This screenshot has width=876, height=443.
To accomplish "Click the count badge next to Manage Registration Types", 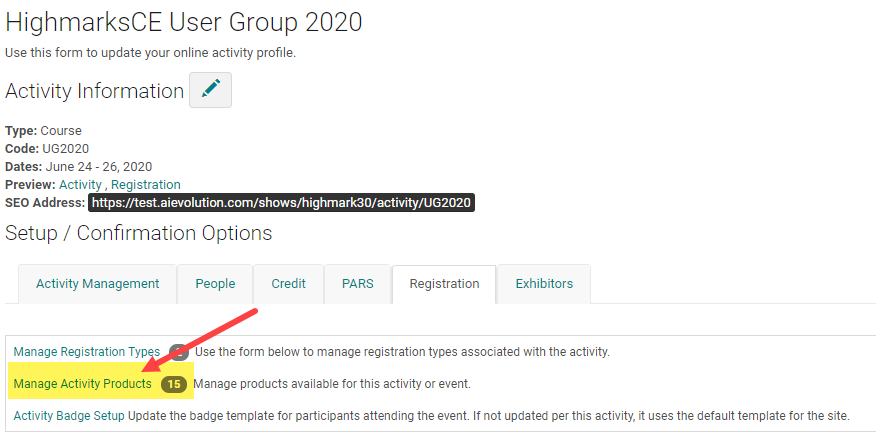I will (178, 351).
